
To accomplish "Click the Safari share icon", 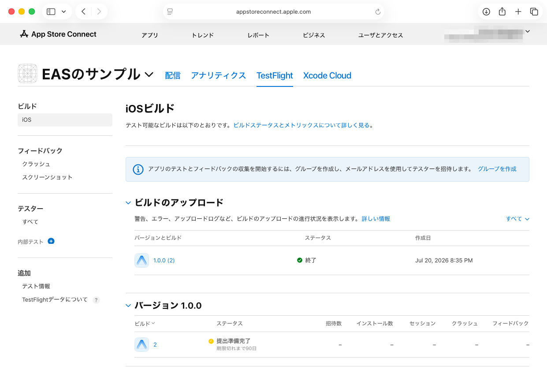I will pyautogui.click(x=502, y=12).
